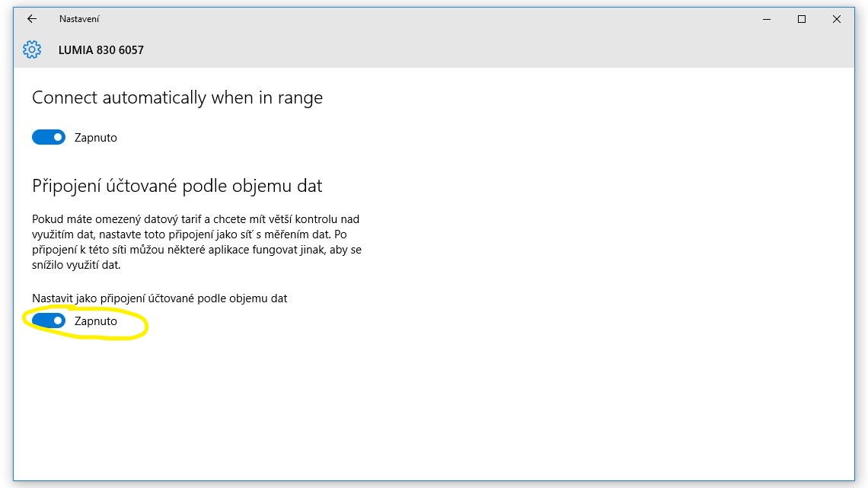Minimize the Nastavení window
Image resolution: width=868 pixels, height=488 pixels.
coord(766,19)
